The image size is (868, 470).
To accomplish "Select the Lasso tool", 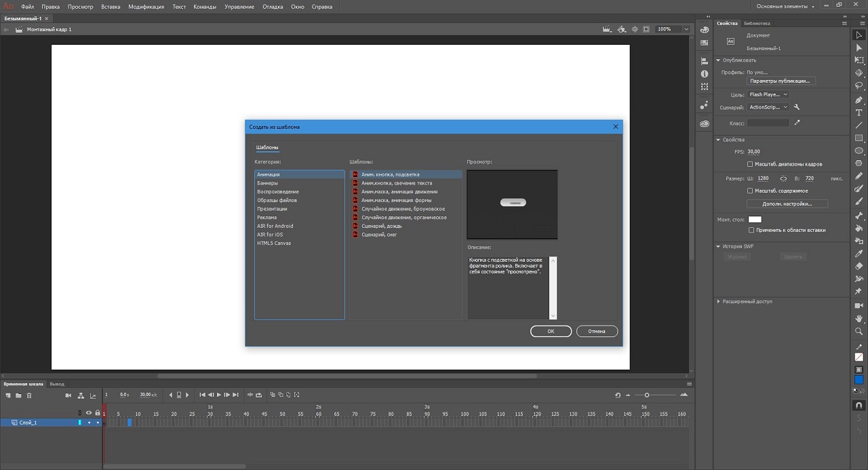I will pyautogui.click(x=859, y=86).
